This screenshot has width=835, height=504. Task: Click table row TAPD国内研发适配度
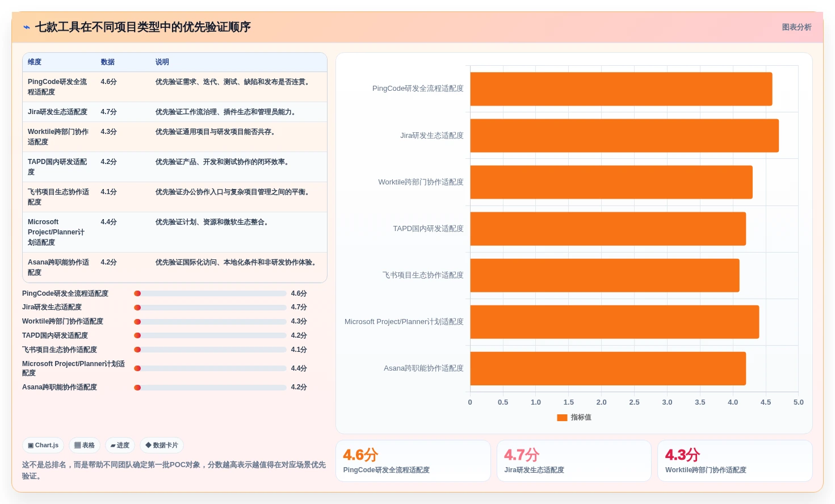175,167
